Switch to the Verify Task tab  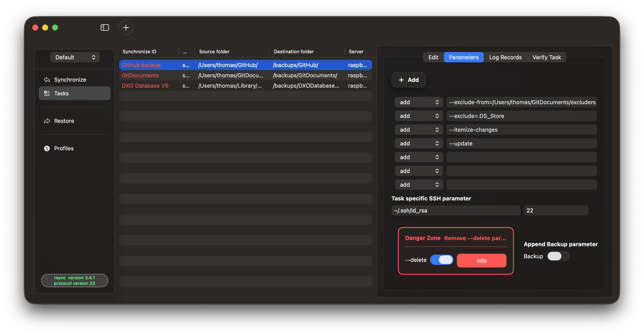(547, 57)
